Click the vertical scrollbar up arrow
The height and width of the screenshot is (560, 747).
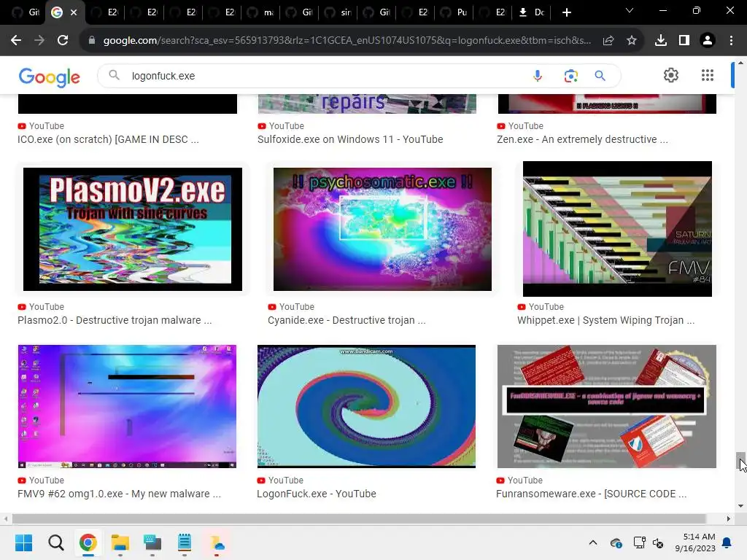740,63
